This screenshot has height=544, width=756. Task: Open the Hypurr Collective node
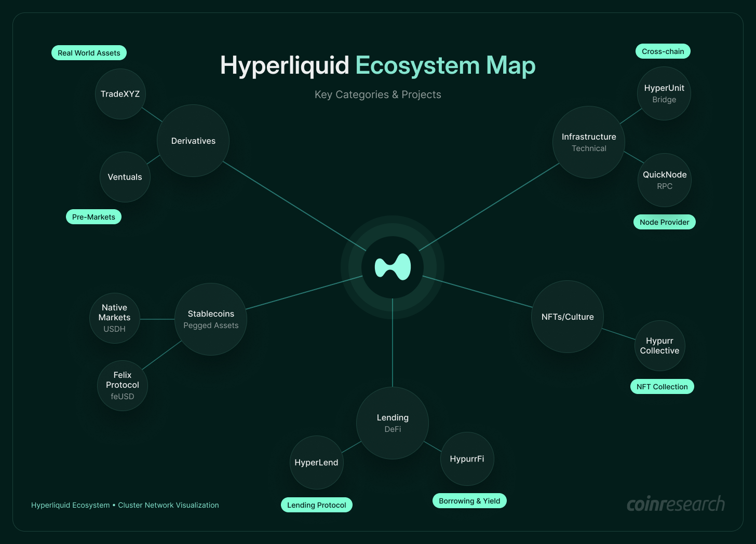point(659,346)
